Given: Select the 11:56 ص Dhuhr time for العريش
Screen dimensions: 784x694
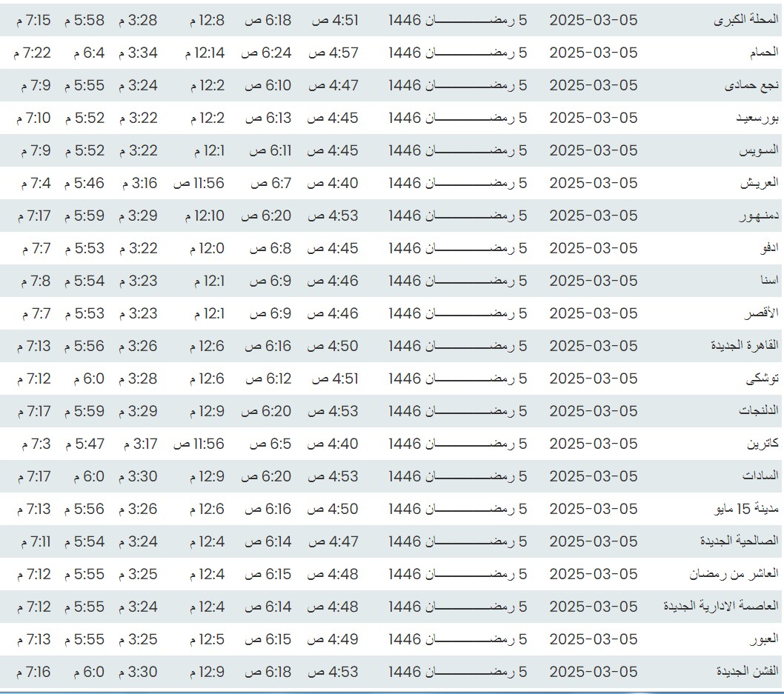Looking at the screenshot, I should 199,184.
